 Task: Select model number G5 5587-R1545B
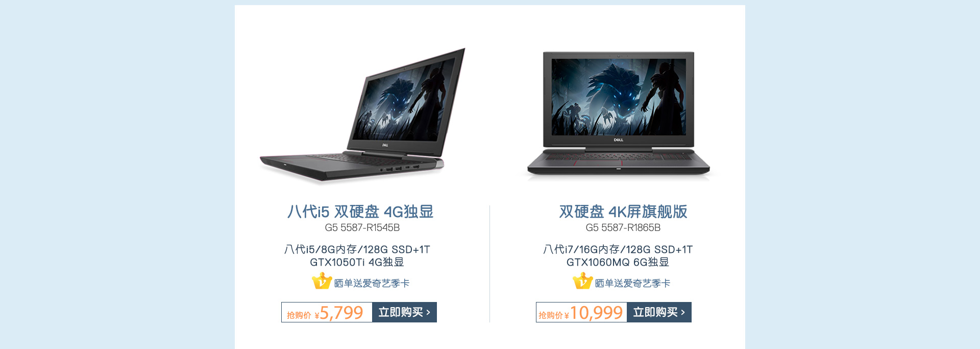pos(362,228)
